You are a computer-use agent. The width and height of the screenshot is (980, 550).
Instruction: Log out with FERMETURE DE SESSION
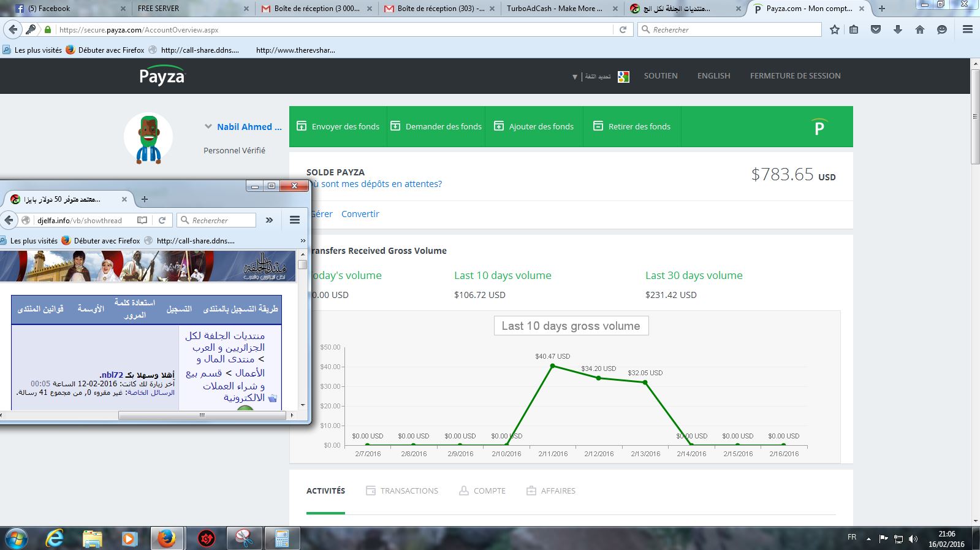(x=795, y=76)
